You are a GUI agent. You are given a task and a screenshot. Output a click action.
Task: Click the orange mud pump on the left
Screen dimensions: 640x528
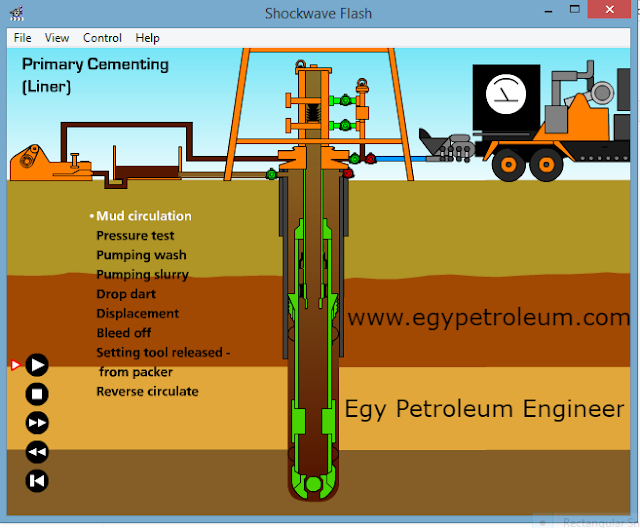[x=50, y=164]
